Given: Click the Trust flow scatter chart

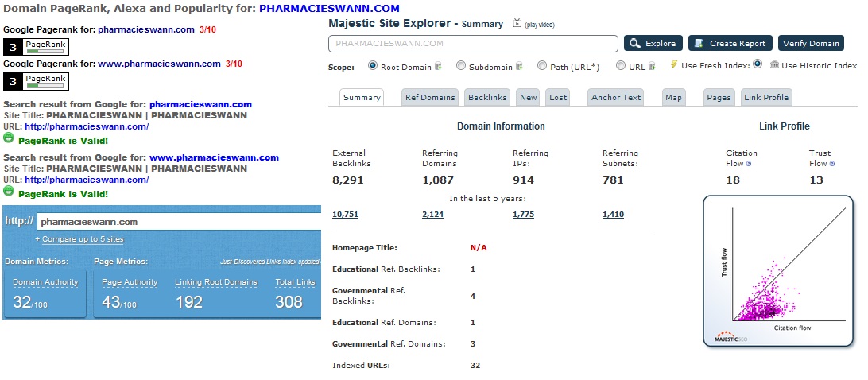Looking at the screenshot, I should click(777, 272).
